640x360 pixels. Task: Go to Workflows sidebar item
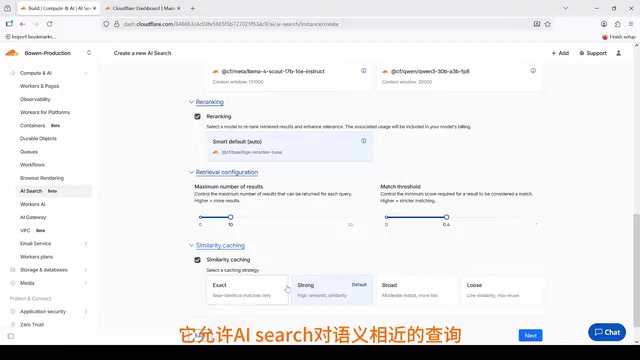(32, 165)
